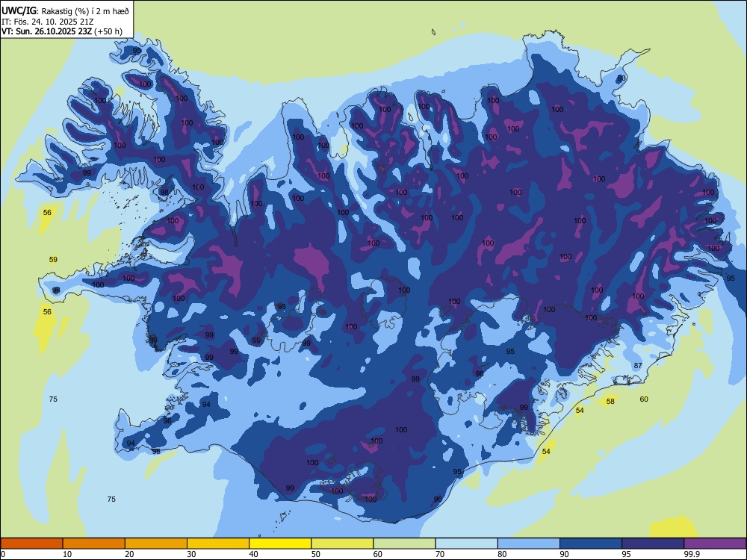Click the purple above-99.9 legend swatch
The height and width of the screenshot is (560, 747).
[x=715, y=544]
